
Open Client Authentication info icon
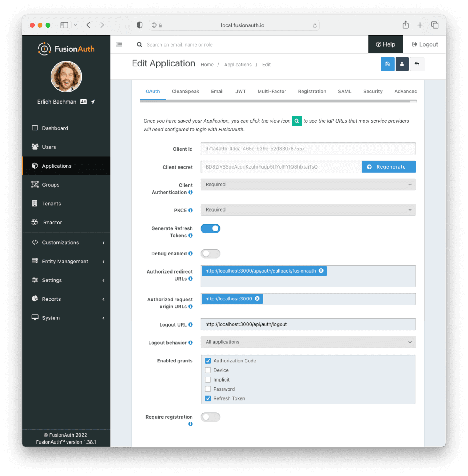[x=190, y=192]
